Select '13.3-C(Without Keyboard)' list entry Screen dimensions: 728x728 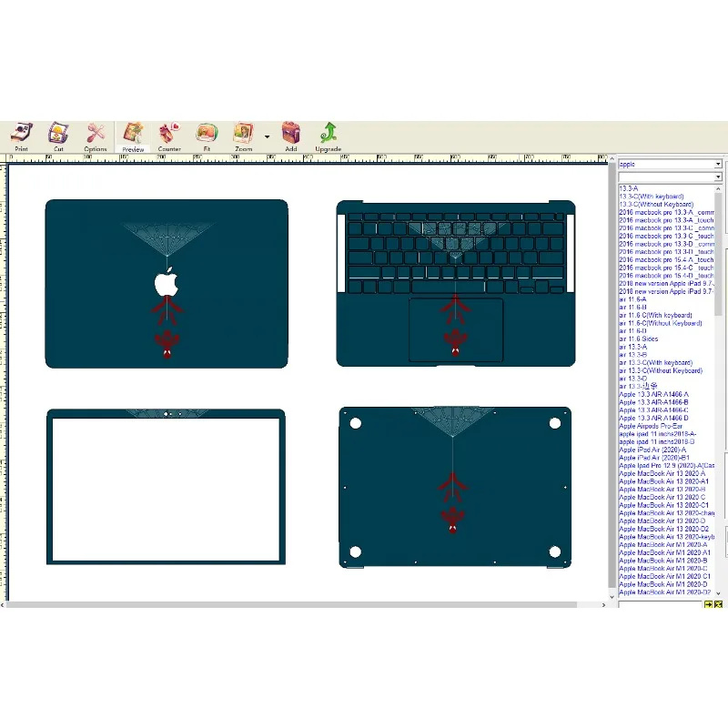click(x=656, y=204)
